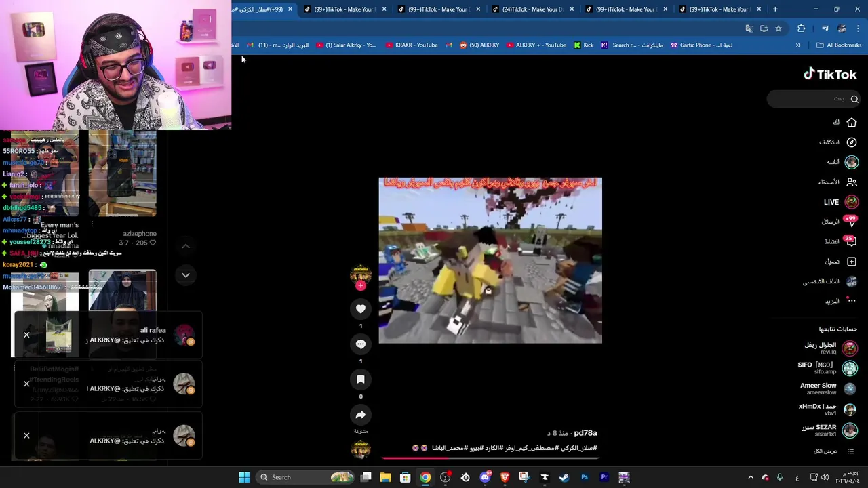Open followed account SEZAR sezar1x1

coord(829,430)
